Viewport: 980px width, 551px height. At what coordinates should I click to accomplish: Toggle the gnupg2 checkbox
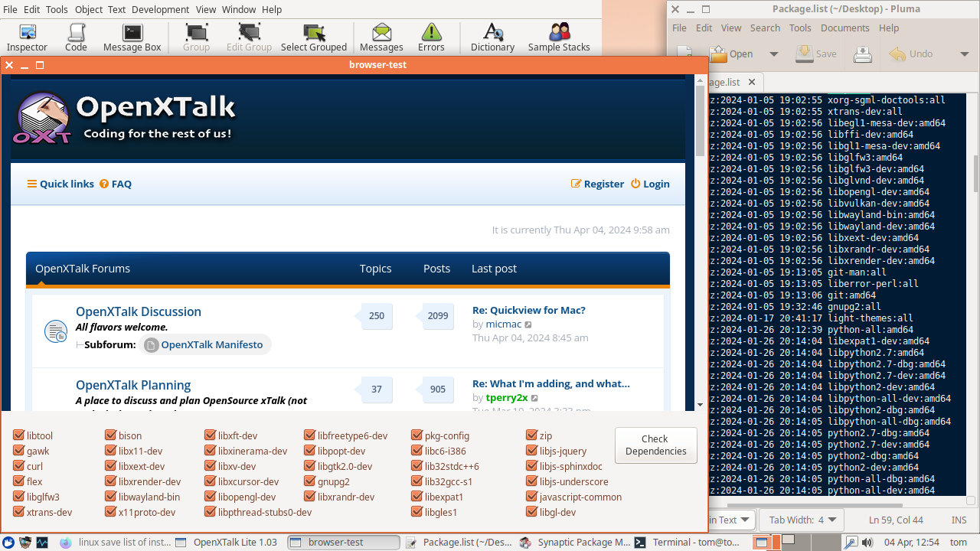click(309, 481)
